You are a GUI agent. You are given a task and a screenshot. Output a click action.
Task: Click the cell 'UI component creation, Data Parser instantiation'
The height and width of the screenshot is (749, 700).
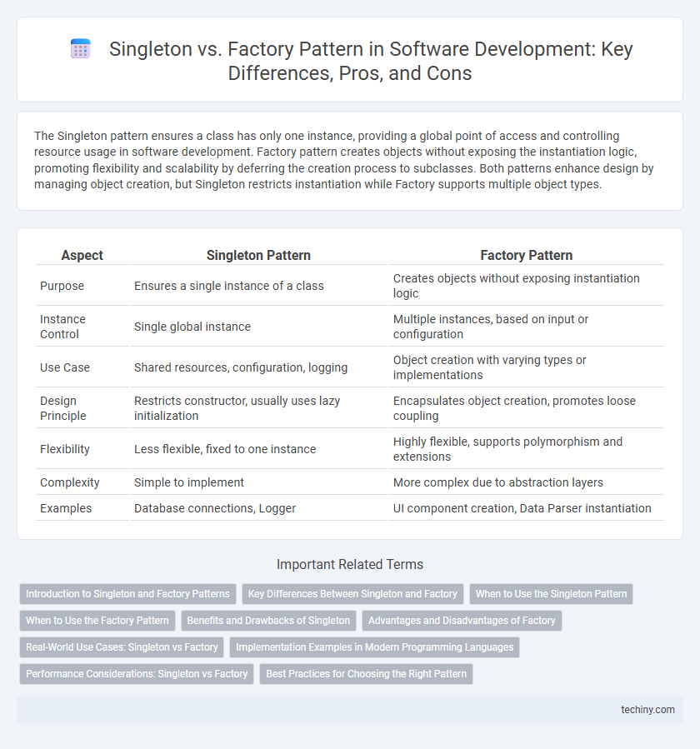pos(527,508)
